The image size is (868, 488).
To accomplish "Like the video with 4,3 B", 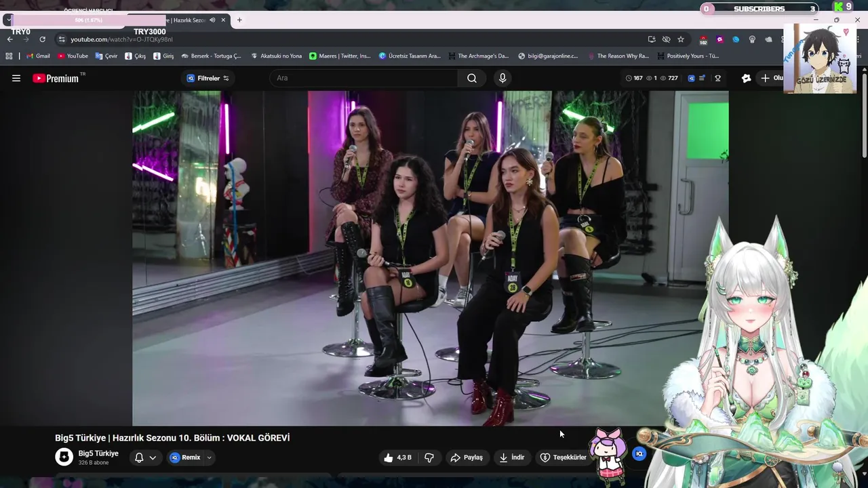I will (x=397, y=457).
